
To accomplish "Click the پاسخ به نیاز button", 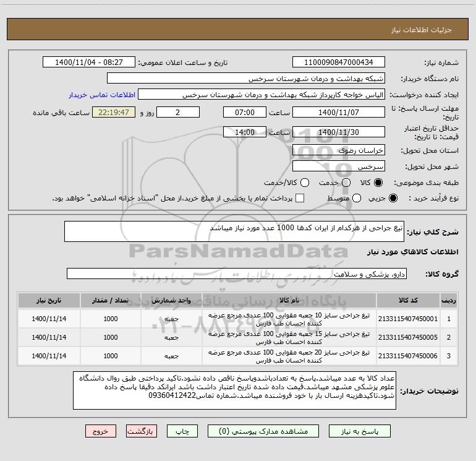I will 359,431.
